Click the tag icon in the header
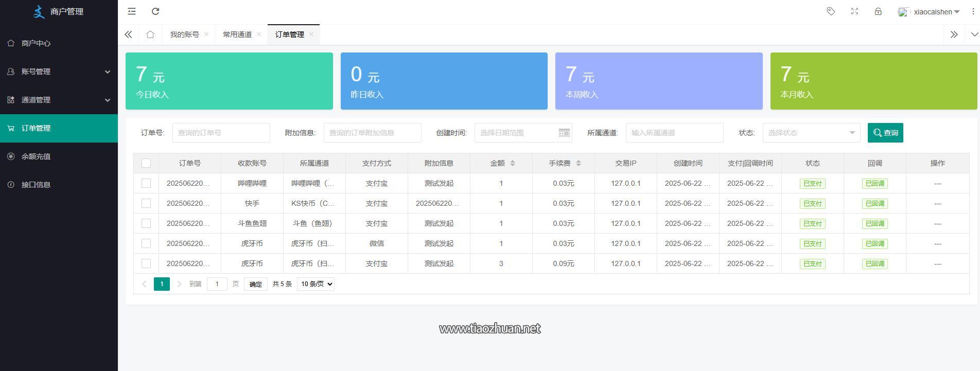The image size is (980, 371). [831, 11]
